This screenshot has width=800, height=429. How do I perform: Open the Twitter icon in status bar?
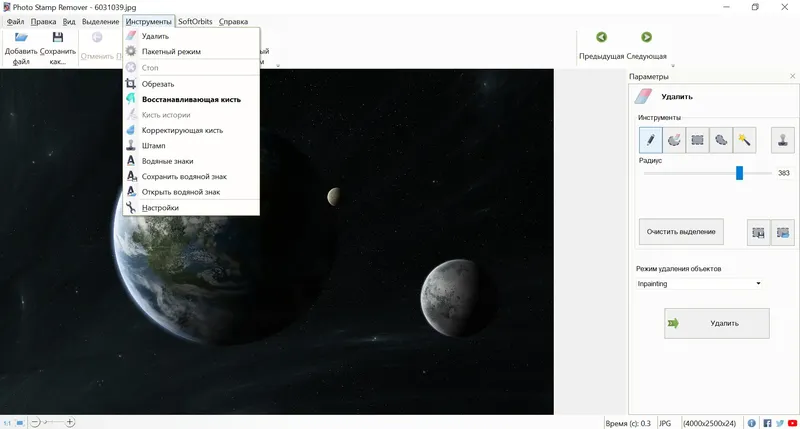point(780,423)
